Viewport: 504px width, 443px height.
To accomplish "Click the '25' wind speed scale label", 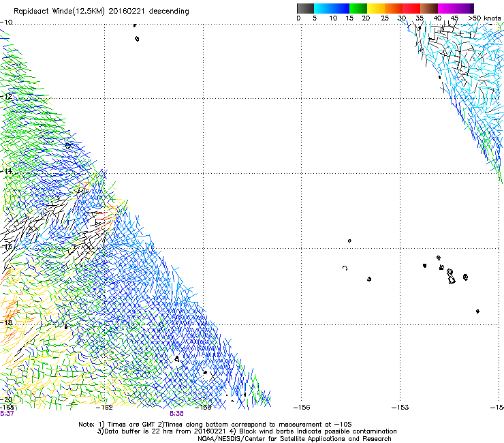I will tap(385, 18).
